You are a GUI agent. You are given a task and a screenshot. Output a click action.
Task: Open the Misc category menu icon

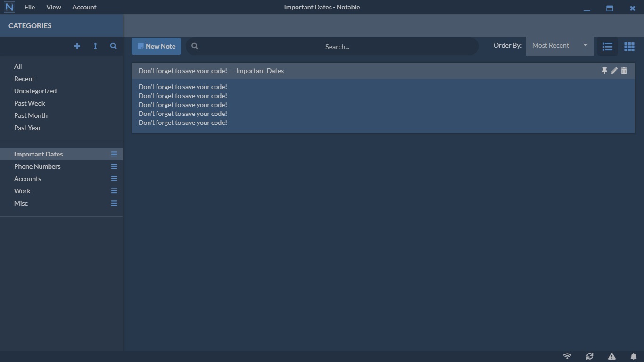pyautogui.click(x=114, y=203)
